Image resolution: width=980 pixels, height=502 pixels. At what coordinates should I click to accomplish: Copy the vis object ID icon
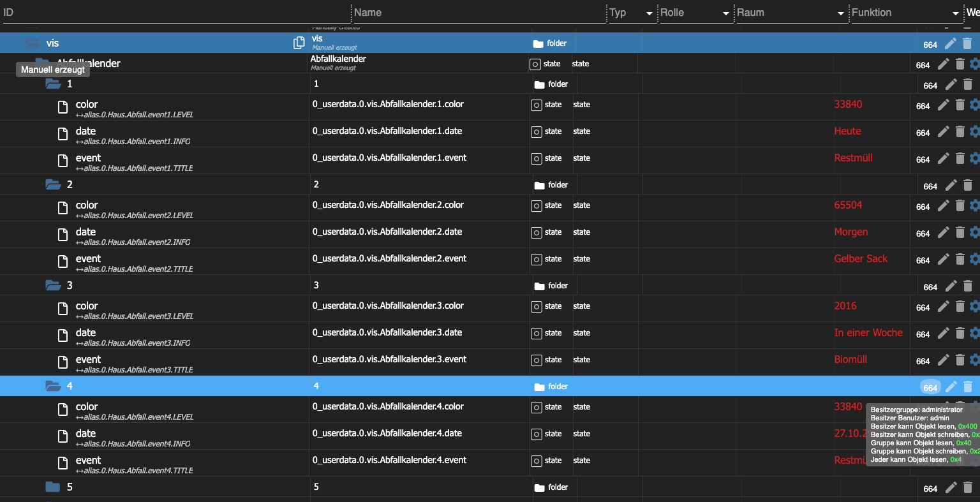[299, 43]
